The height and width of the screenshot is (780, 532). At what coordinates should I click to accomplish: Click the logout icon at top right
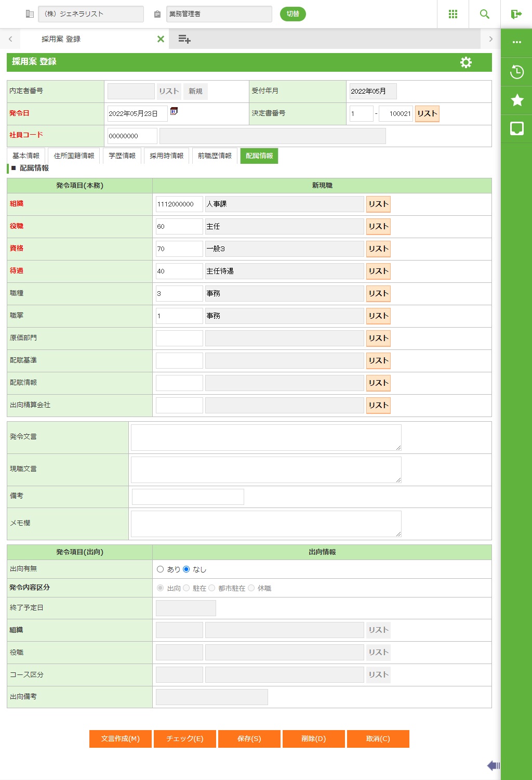click(x=516, y=14)
